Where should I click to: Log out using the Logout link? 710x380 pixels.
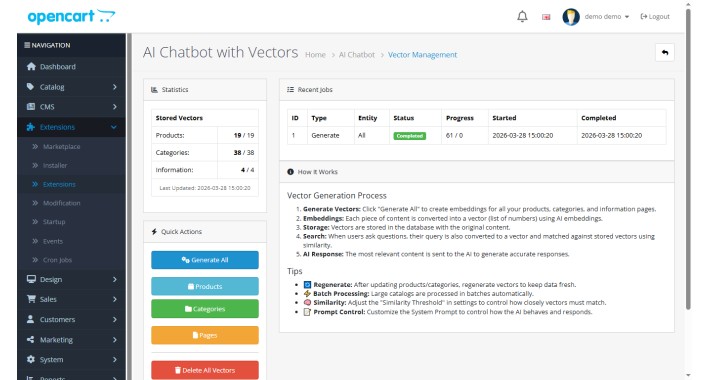click(x=655, y=16)
